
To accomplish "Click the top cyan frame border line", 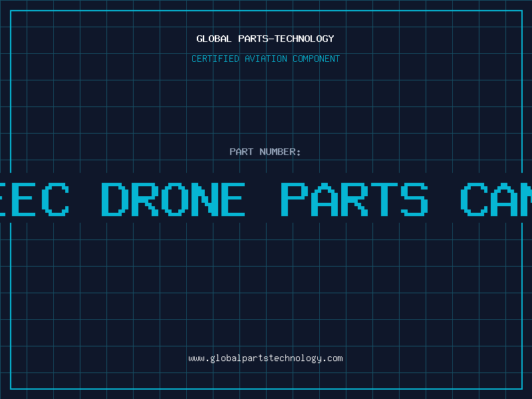I will click(267, 11).
